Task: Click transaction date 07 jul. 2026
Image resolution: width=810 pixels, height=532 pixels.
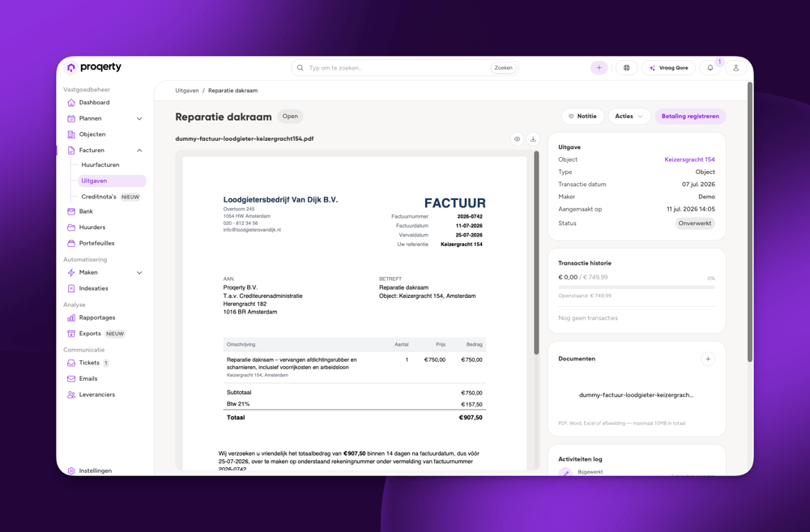Action: pyautogui.click(x=698, y=185)
